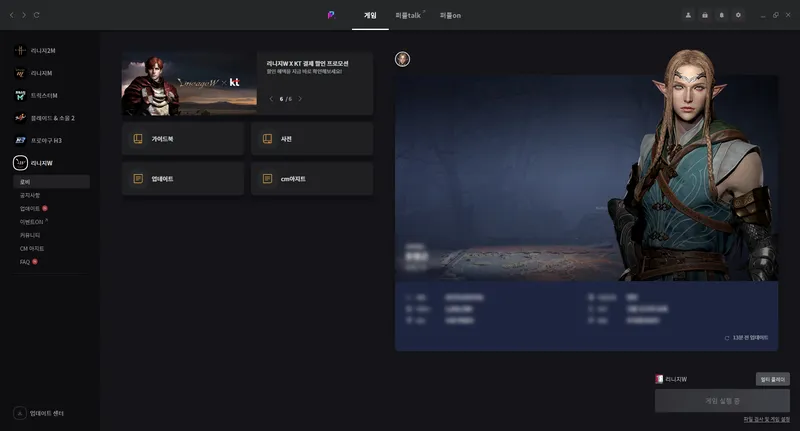Screen dimensions: 800x431
Task: Select 블레이드 & 소울 2 in the game list
Action: coord(51,118)
